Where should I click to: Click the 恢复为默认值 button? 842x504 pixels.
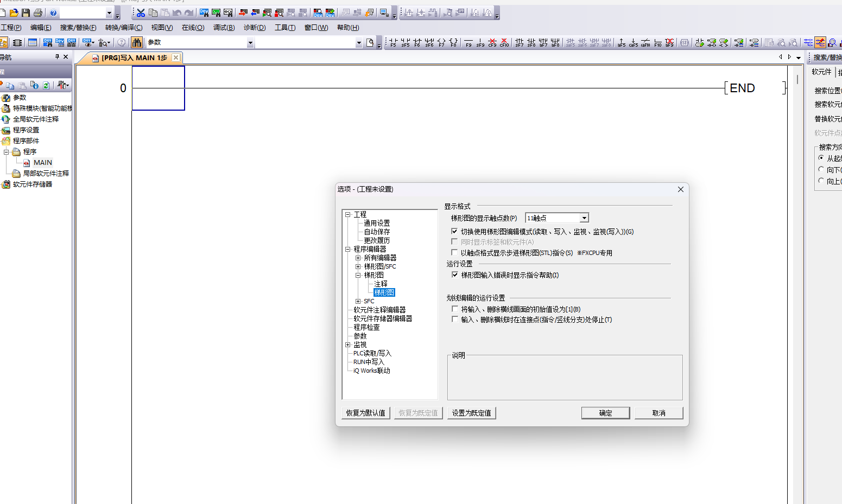(x=366, y=413)
